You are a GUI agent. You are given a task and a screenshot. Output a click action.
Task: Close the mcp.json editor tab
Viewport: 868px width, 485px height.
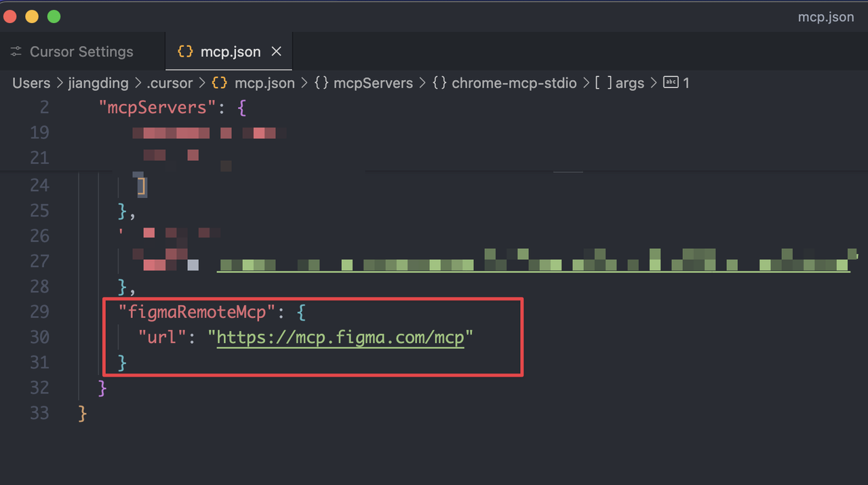click(x=276, y=52)
